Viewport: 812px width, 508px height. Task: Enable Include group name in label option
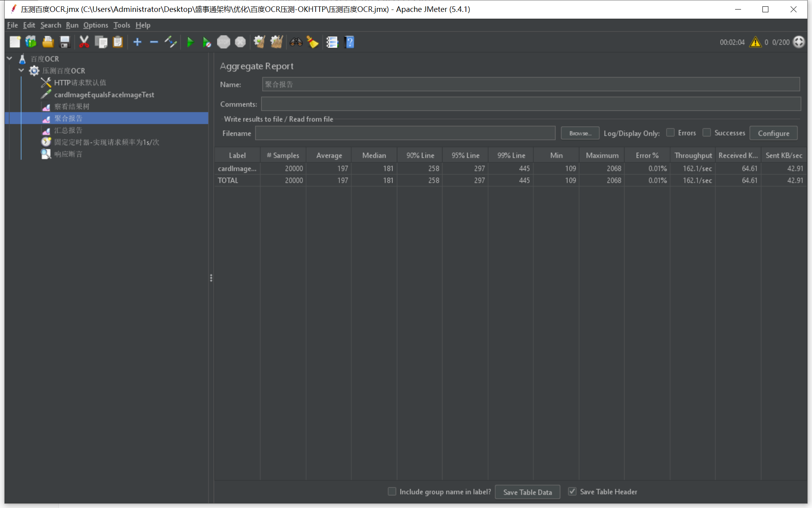(x=392, y=491)
